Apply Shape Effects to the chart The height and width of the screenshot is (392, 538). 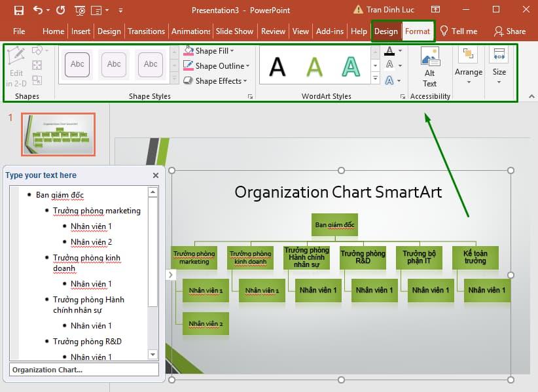(214, 80)
